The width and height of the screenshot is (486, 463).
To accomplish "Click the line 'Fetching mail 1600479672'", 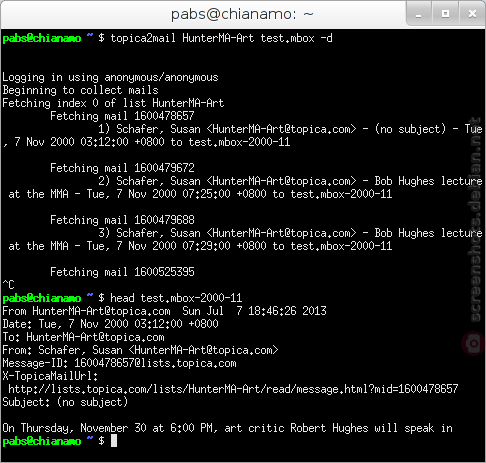I will click(x=122, y=168).
